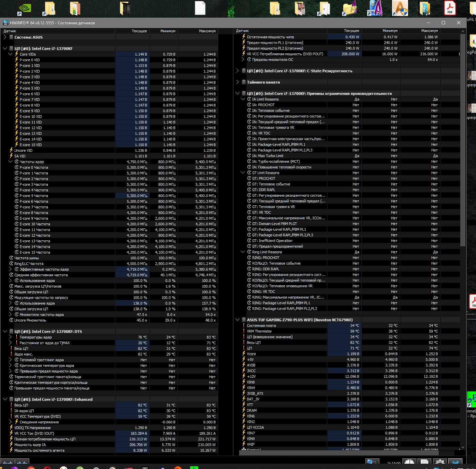This screenshot has width=476, height=469.
Task: Click the lightning icon beside Остаточная мощность чипа
Action: (244, 37)
